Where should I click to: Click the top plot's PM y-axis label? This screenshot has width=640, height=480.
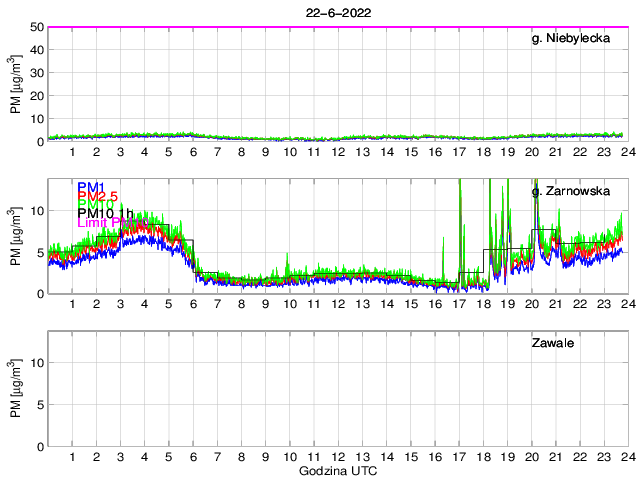[17, 84]
